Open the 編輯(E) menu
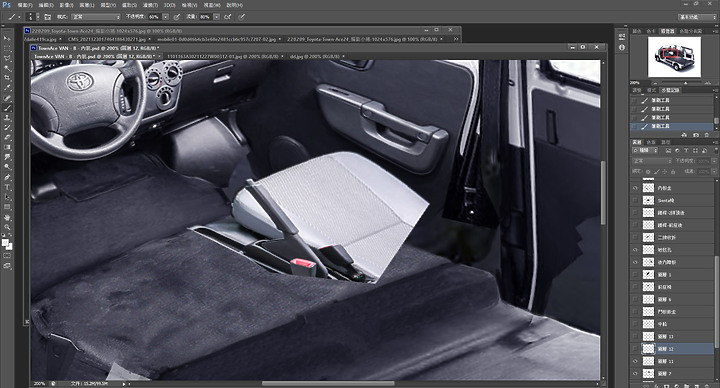 click(46, 5)
